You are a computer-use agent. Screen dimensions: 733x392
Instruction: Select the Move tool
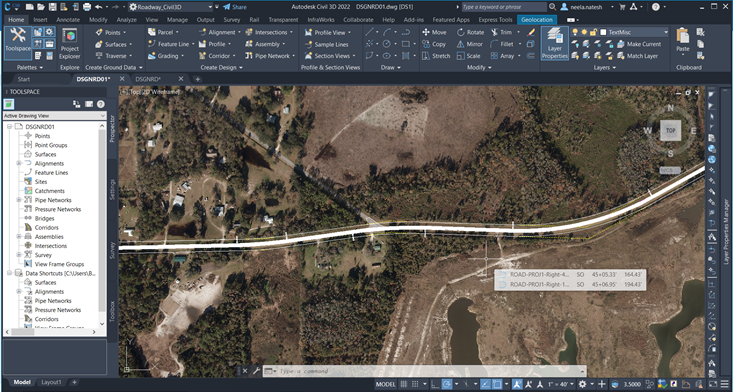click(x=434, y=32)
